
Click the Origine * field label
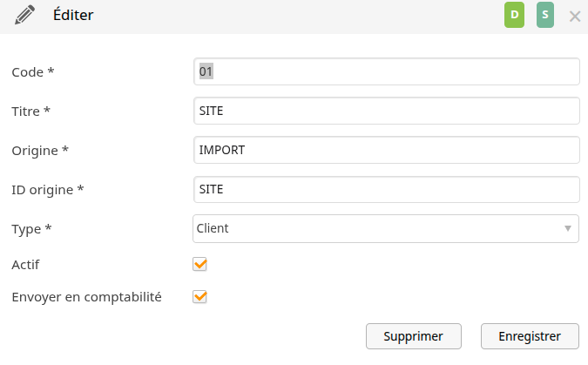pos(40,151)
